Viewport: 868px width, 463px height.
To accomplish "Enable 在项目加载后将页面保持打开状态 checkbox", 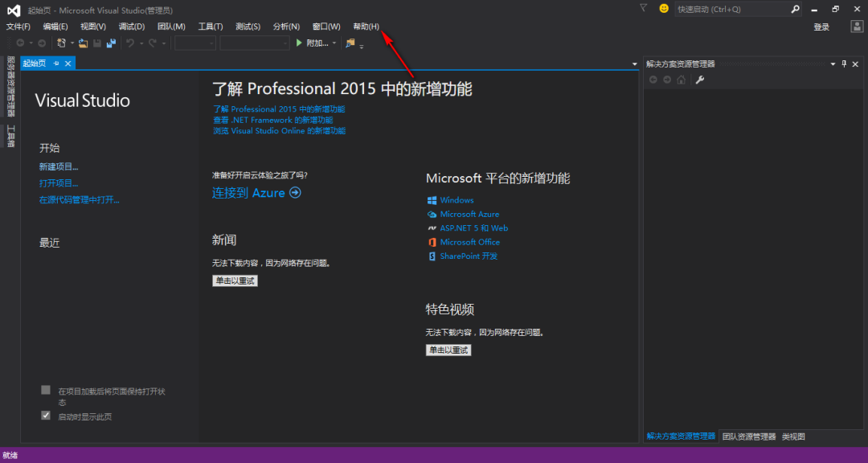I will pos(46,390).
